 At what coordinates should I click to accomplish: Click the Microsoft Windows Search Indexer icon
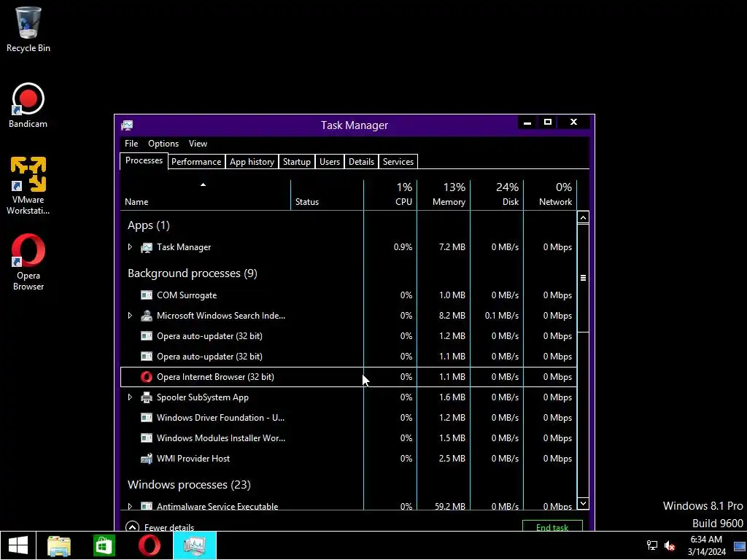pyautogui.click(x=146, y=316)
